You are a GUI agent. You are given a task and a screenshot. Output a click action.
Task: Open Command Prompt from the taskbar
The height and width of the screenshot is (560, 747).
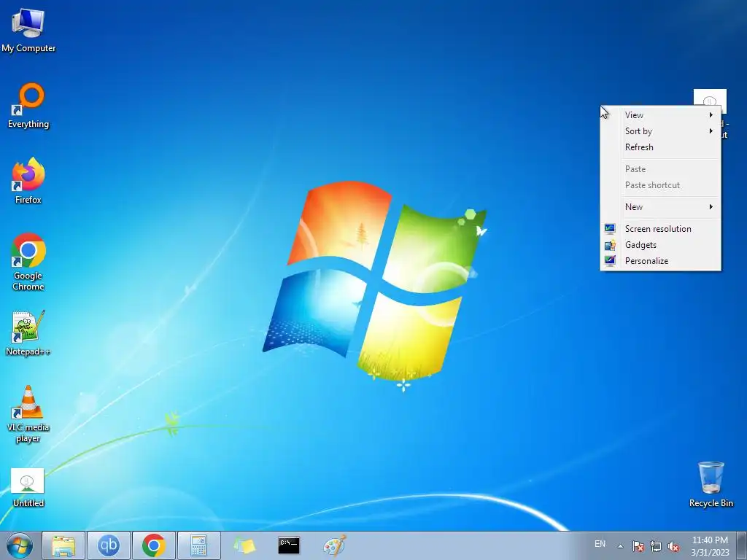coord(289,545)
